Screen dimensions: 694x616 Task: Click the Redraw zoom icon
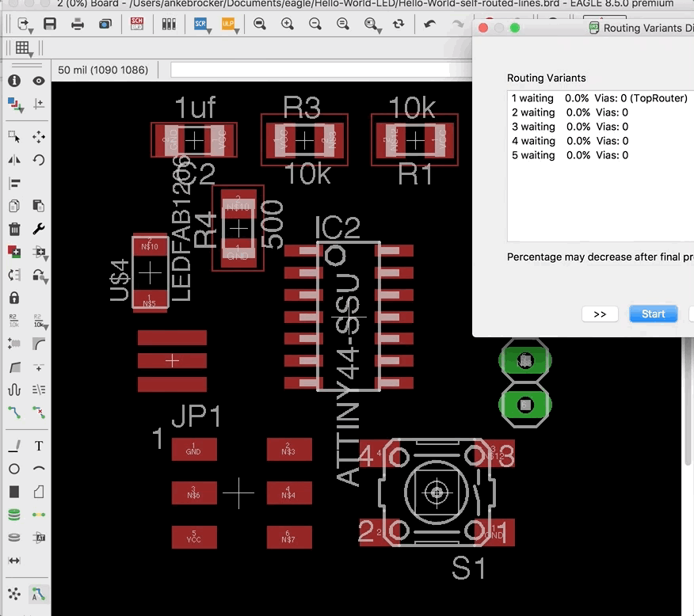tap(342, 24)
